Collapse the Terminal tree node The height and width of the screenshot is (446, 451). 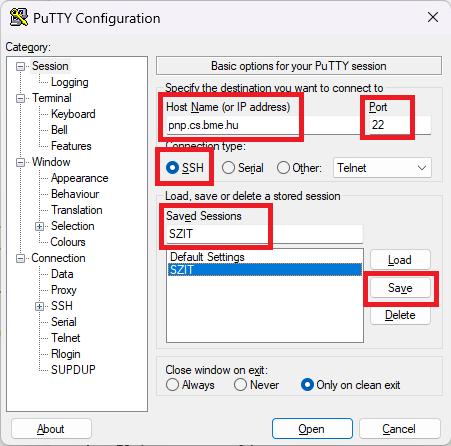pyautogui.click(x=20, y=98)
